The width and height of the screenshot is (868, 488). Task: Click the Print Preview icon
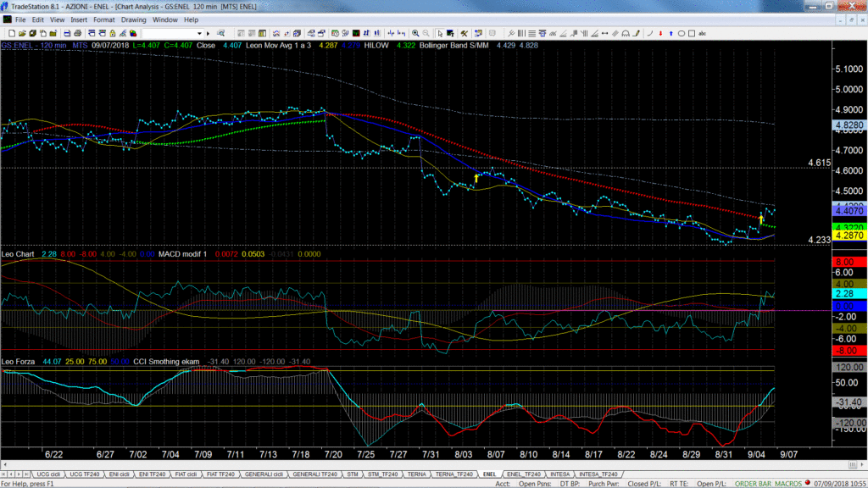(x=77, y=33)
